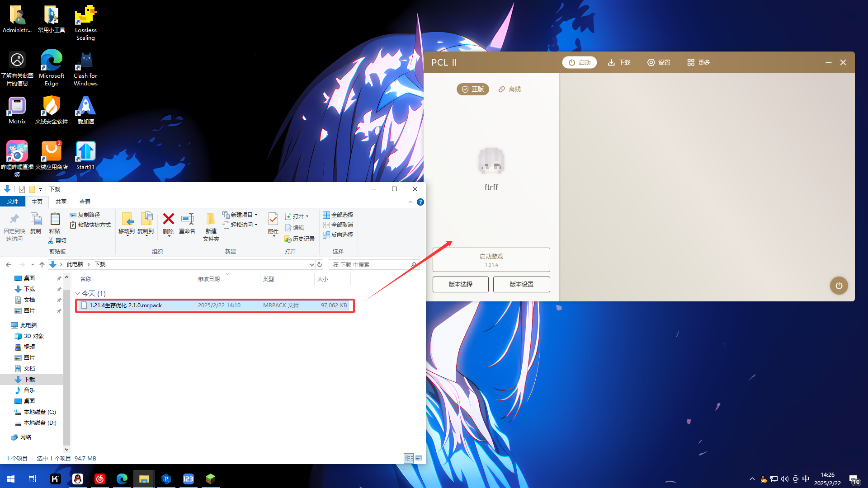Sort by 修改日期 column header
The image size is (868, 488).
tap(227, 279)
